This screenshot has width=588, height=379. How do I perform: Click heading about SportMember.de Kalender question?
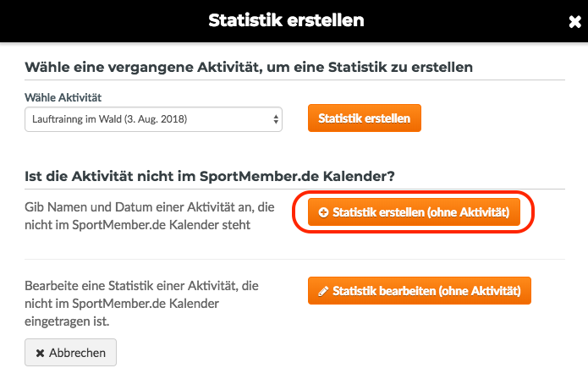click(210, 176)
